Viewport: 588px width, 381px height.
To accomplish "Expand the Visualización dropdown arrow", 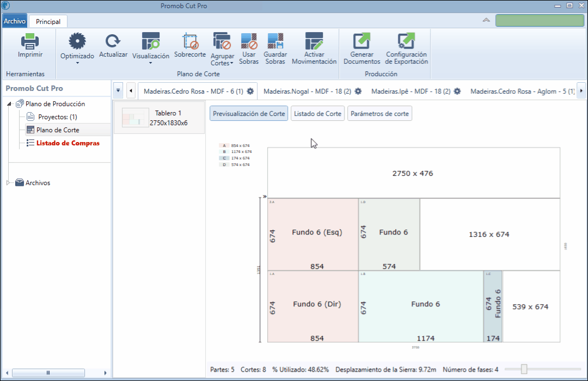I will (x=150, y=63).
